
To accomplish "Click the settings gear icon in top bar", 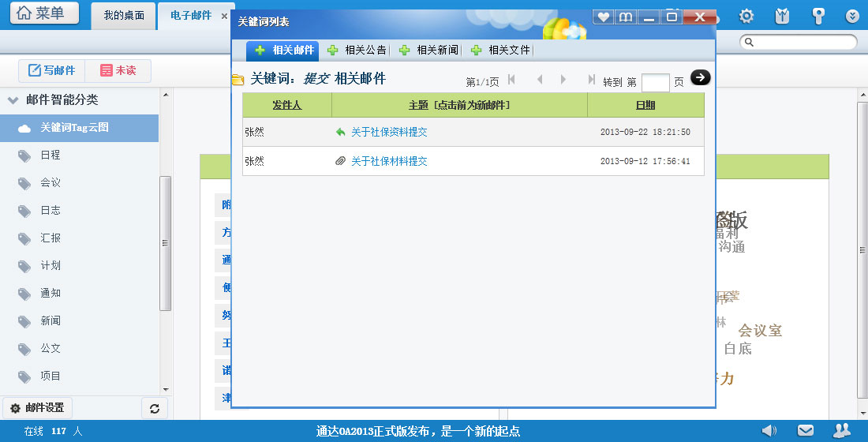I will coord(746,16).
